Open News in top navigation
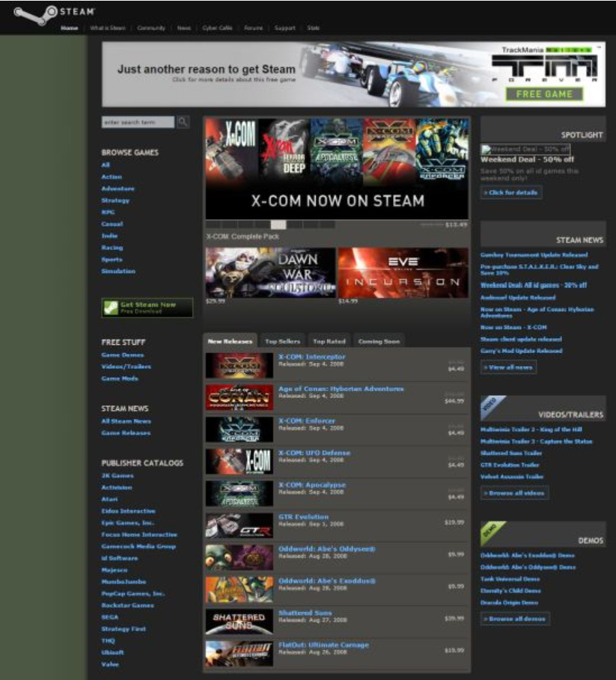 point(184,28)
